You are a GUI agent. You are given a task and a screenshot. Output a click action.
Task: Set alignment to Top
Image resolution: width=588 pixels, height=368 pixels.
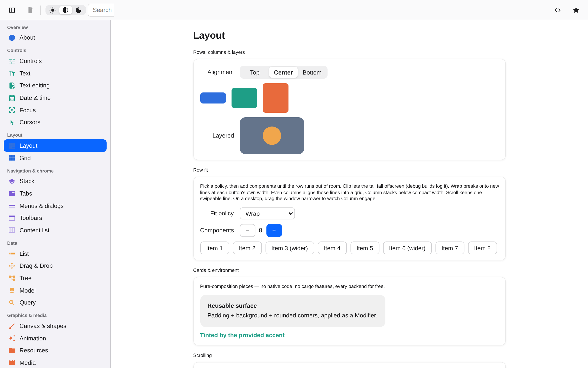point(254,72)
